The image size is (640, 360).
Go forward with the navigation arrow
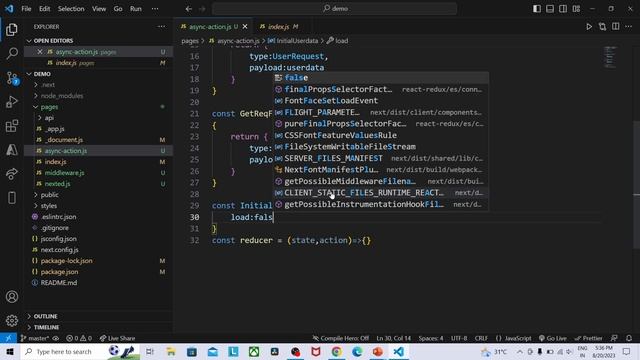coord(202,9)
